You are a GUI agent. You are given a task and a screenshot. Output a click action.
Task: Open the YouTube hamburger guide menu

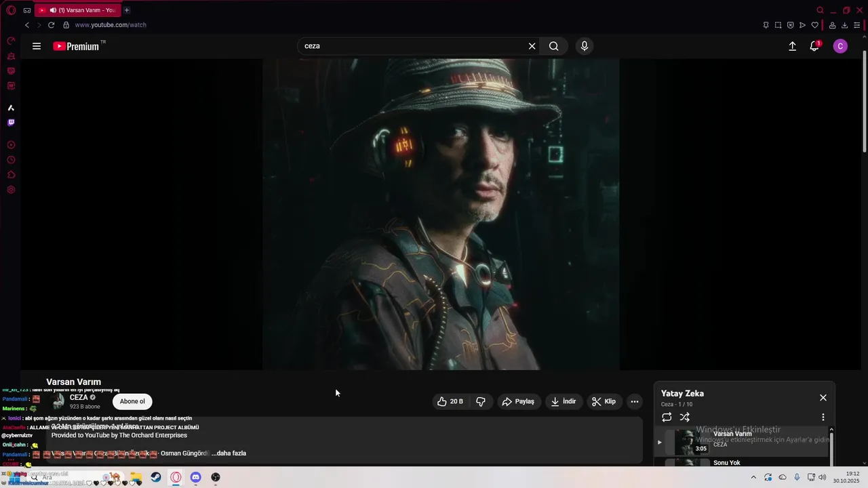(x=37, y=46)
